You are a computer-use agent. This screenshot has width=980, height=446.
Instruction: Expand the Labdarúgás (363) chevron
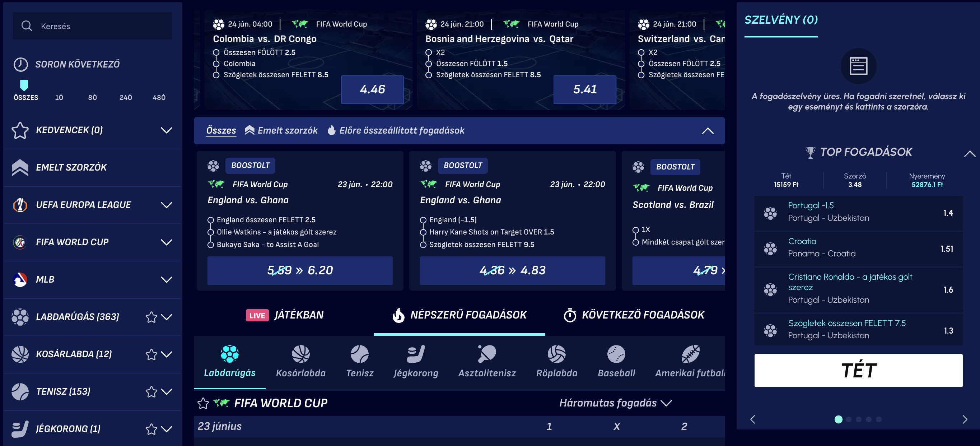tap(166, 317)
